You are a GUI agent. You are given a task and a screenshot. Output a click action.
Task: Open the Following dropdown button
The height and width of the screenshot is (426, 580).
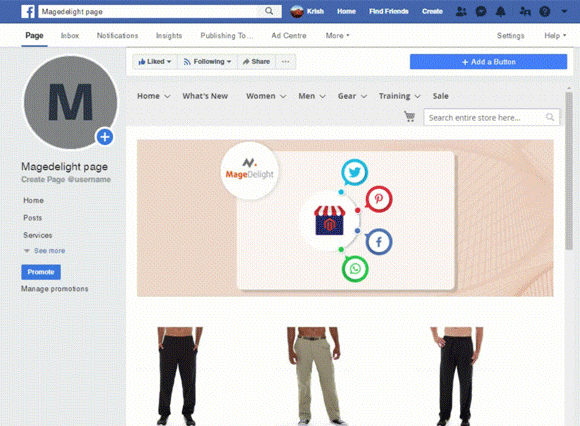pos(208,62)
